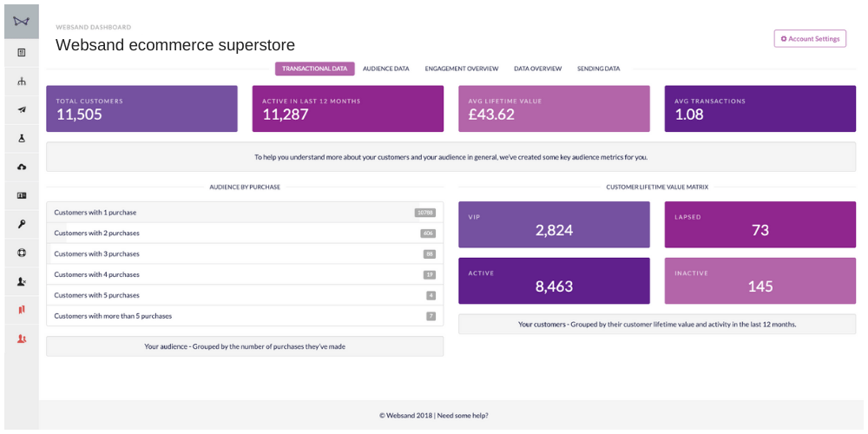View the Sending Data tab

[x=598, y=69]
